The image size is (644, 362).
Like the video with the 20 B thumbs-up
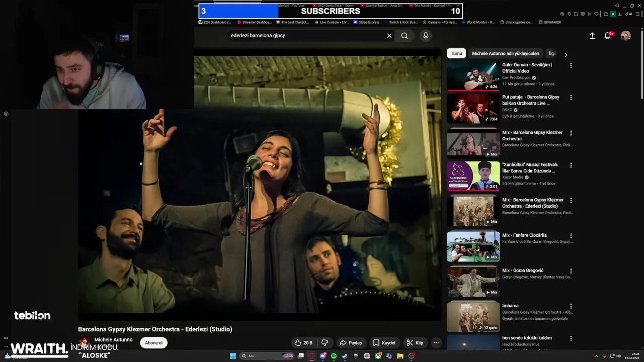303,343
